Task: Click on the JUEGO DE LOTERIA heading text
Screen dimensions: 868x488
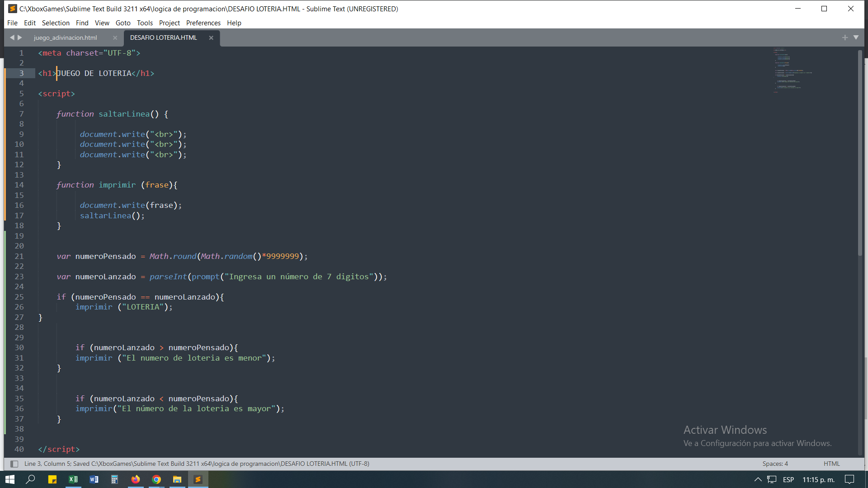Action: tap(94, 73)
